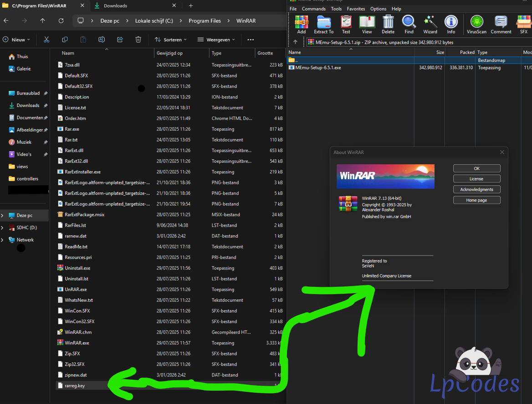Open the Sorteren dropdown in Explorer
This screenshot has height=404, width=532.
point(171,40)
